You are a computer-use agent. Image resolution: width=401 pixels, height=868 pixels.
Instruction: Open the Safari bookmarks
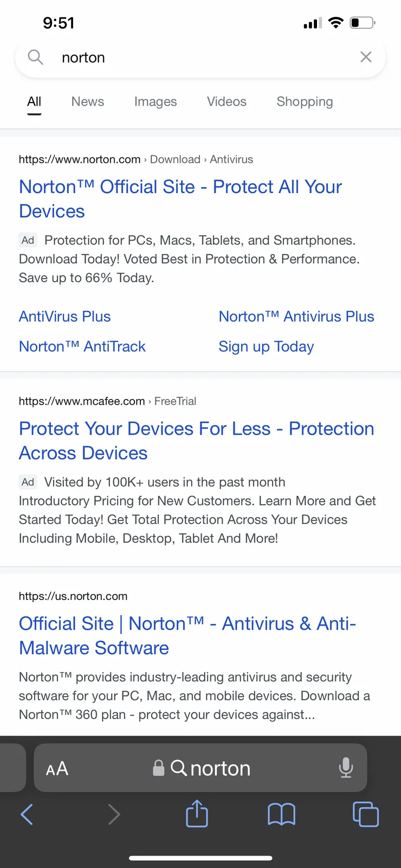281,814
